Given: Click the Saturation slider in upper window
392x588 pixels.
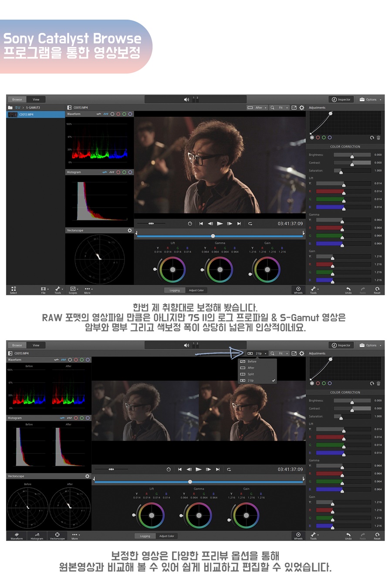Looking at the screenshot, I should [x=352, y=171].
